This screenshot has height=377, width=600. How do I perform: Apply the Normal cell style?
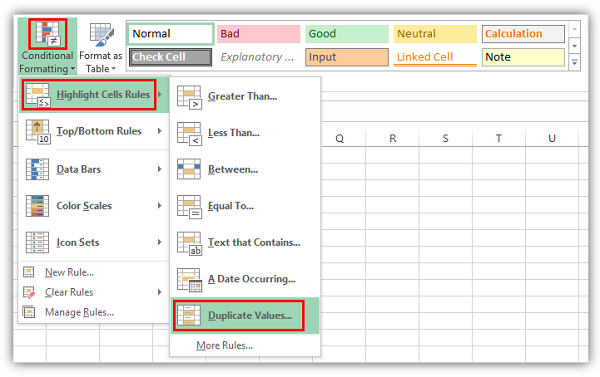click(x=171, y=34)
